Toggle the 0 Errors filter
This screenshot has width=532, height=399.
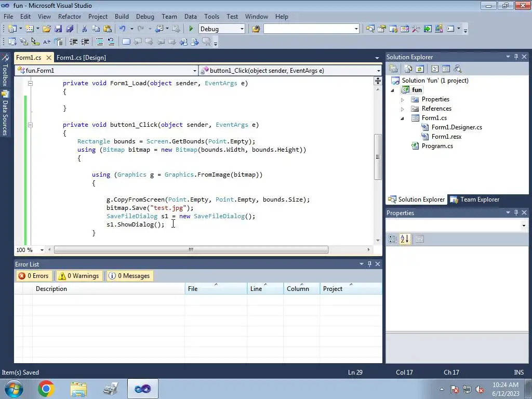click(34, 276)
